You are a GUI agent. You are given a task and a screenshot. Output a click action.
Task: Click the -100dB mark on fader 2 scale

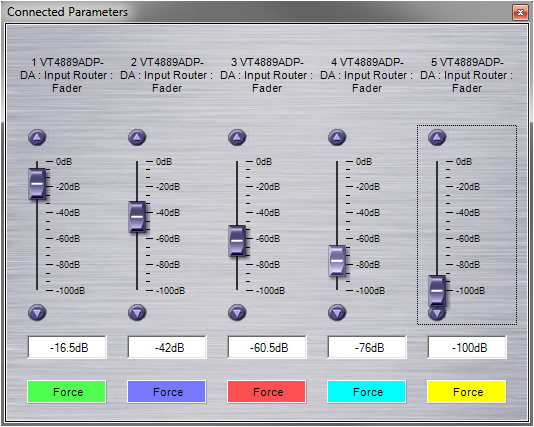click(x=170, y=291)
